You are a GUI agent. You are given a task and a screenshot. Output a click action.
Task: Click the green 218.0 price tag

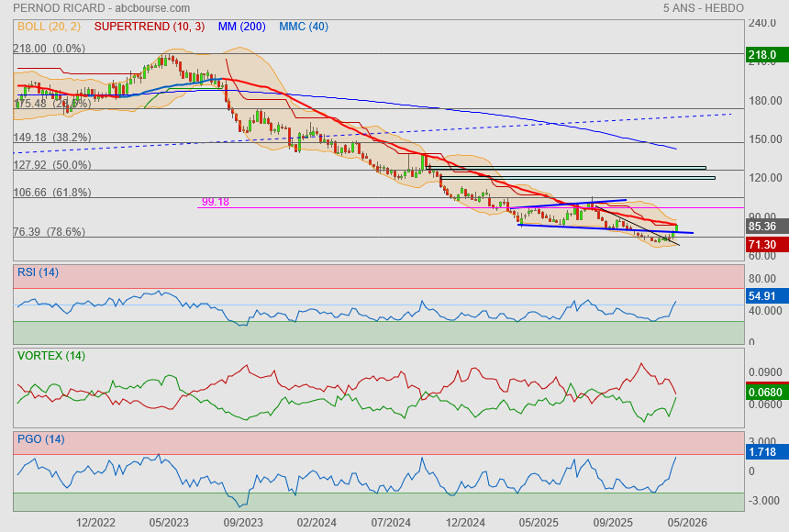click(x=761, y=55)
